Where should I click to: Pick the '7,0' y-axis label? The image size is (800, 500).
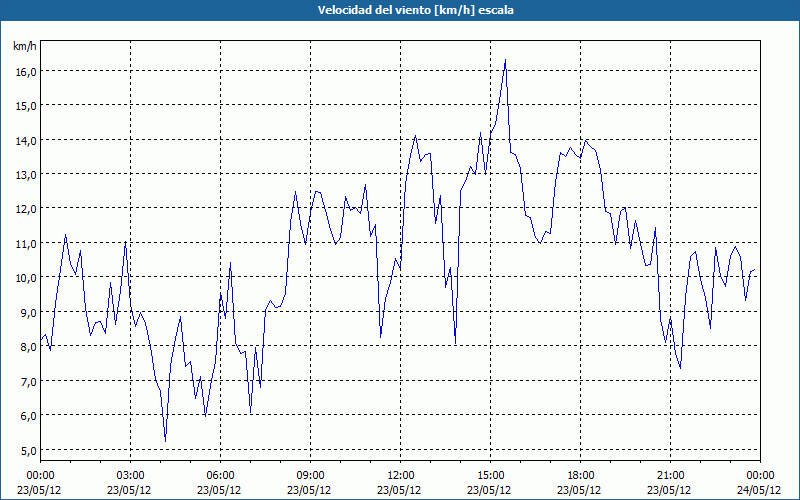point(28,381)
